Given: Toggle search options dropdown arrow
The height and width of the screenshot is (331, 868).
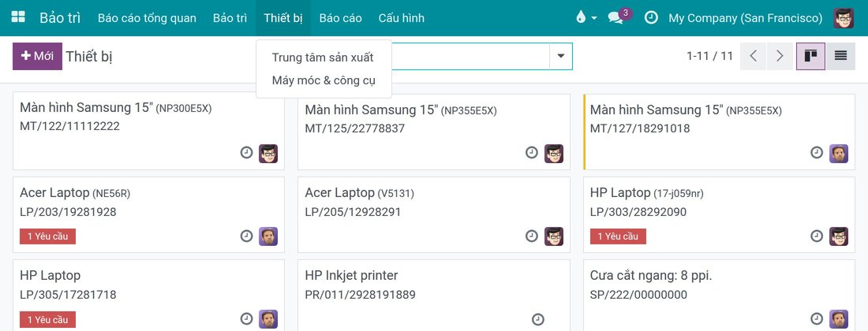Looking at the screenshot, I should click(561, 56).
